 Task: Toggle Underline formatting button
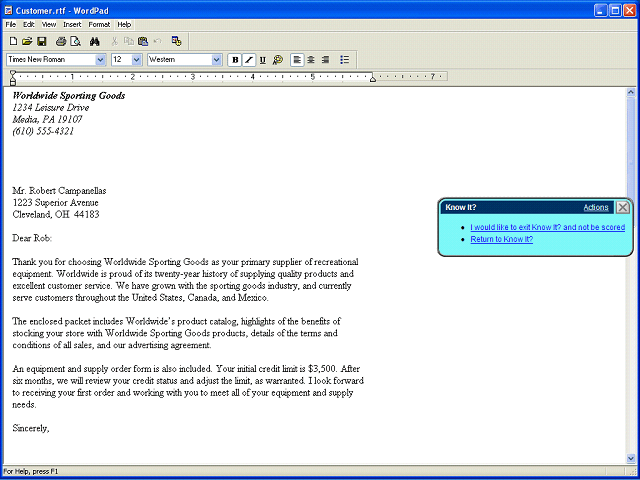(x=263, y=60)
